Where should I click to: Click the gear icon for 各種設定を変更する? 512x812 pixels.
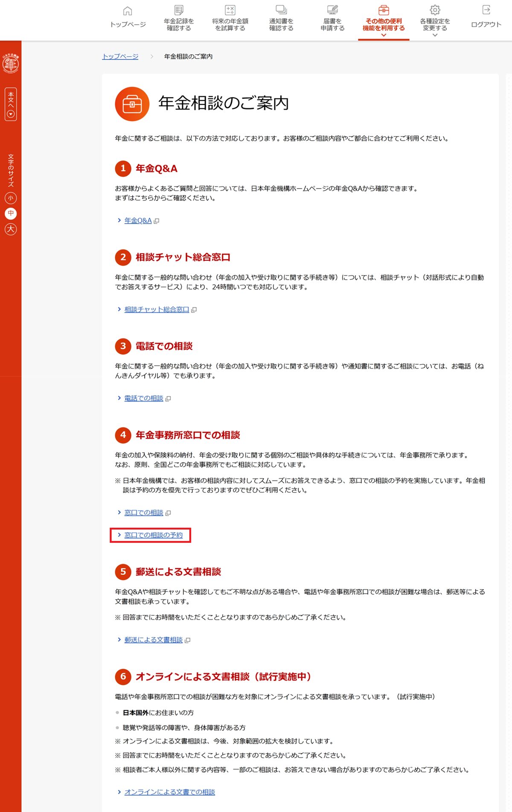pyautogui.click(x=435, y=10)
